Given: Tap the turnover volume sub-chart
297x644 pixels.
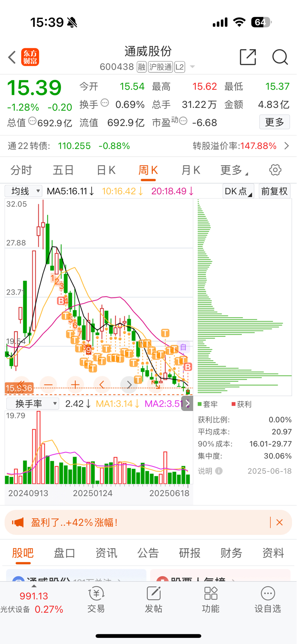Looking at the screenshot, I should coord(98,448).
